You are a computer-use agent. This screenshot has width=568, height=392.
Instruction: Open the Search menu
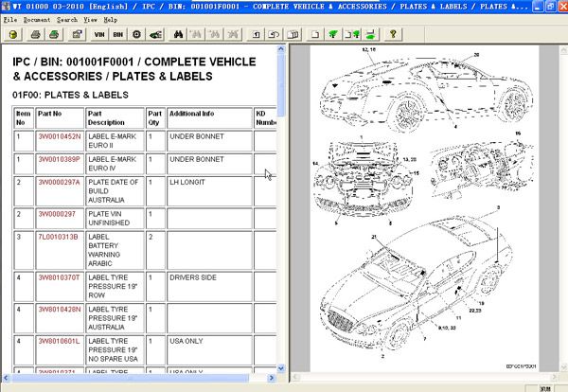tap(66, 19)
